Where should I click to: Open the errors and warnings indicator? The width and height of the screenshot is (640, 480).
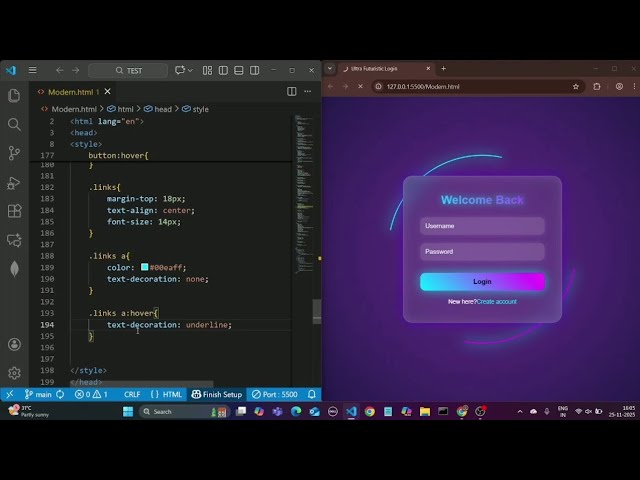coord(91,394)
